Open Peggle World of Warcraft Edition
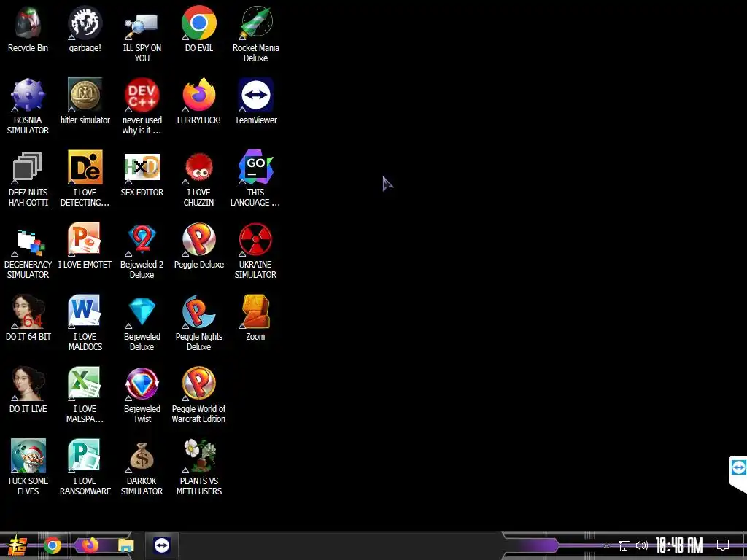Viewport: 747px width, 560px height. (x=198, y=384)
